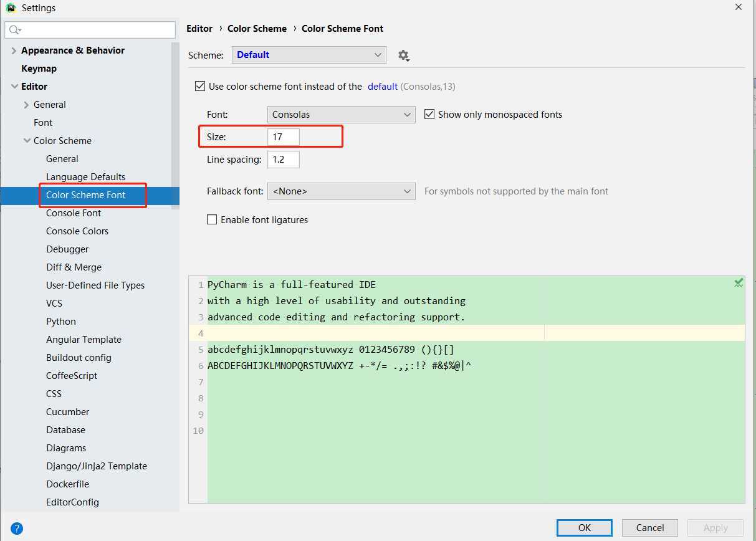Click empty line 4 in font preview
Image resolution: width=756 pixels, height=541 pixels.
pyautogui.click(x=476, y=333)
